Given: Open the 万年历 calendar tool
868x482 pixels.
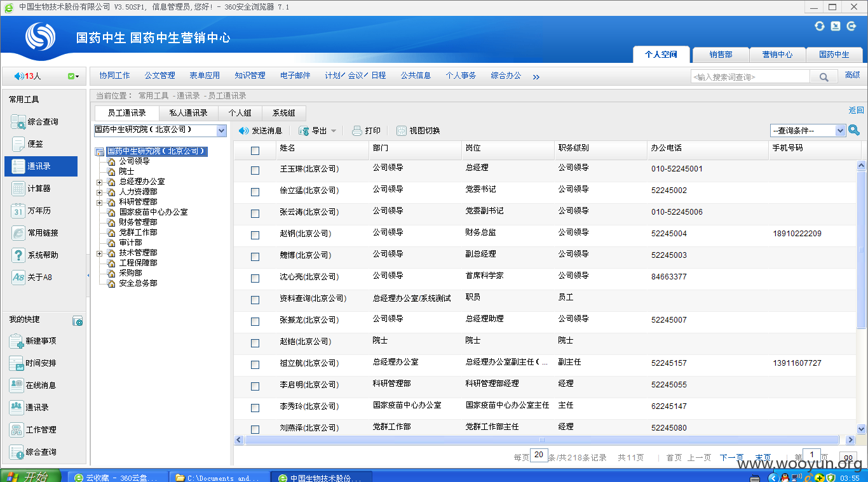Looking at the screenshot, I should (31, 211).
